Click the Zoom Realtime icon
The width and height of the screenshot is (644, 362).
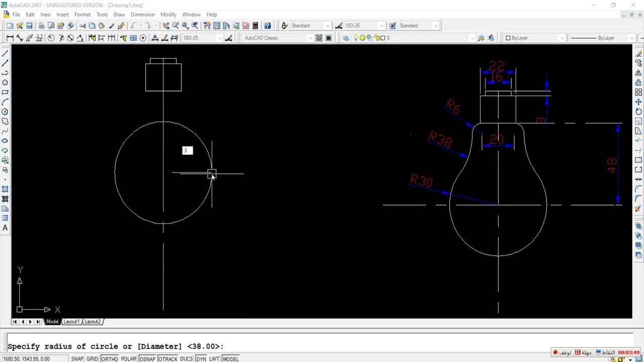click(176, 26)
